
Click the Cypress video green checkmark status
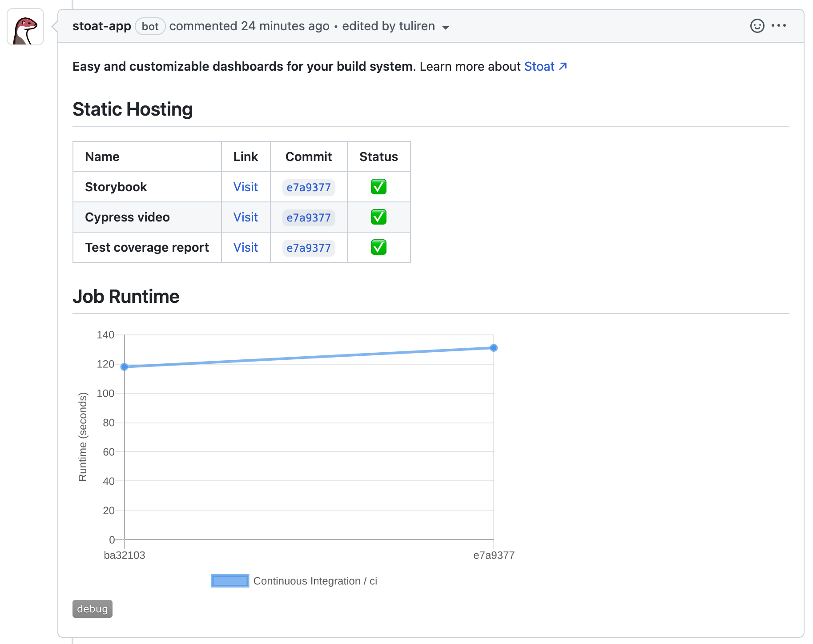click(x=378, y=217)
